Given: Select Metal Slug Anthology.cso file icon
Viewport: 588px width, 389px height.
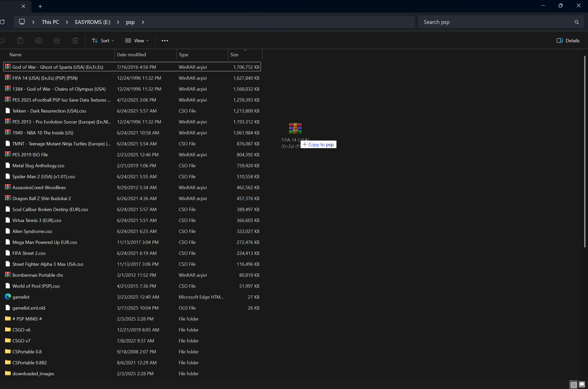Looking at the screenshot, I should click(8, 165).
